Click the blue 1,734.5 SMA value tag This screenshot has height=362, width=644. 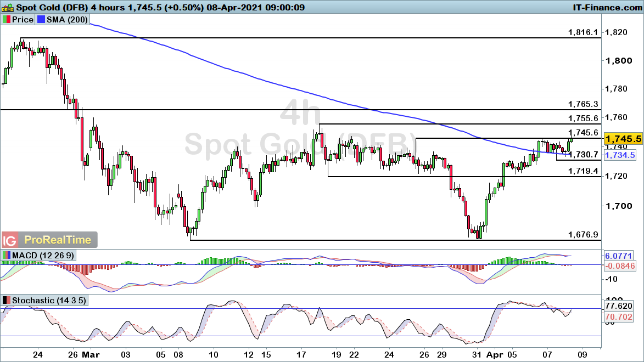[620, 155]
